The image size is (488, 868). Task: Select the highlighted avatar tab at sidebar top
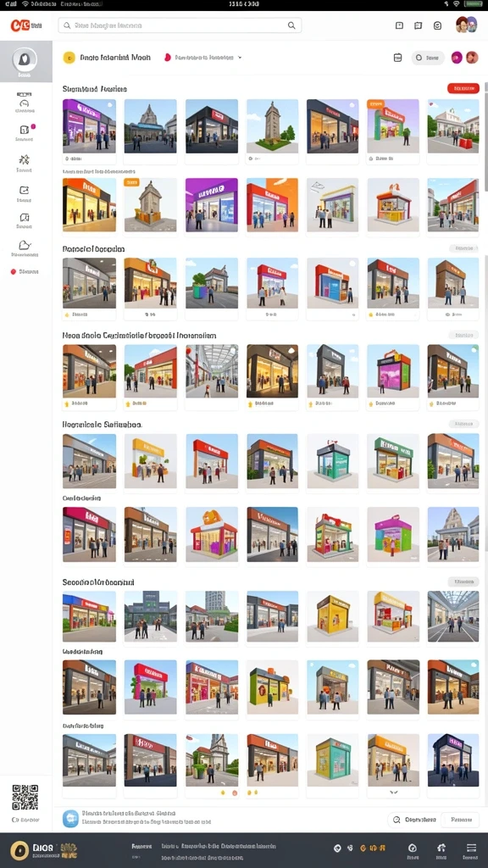(x=25, y=61)
